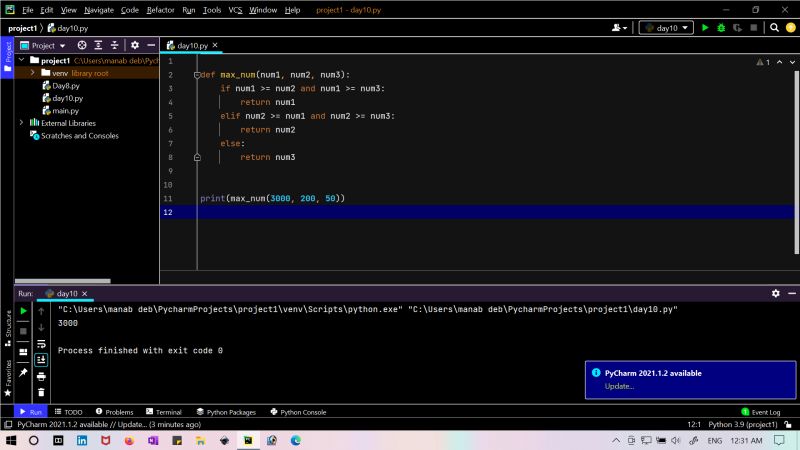Open Python Packages tool window

[226, 412]
